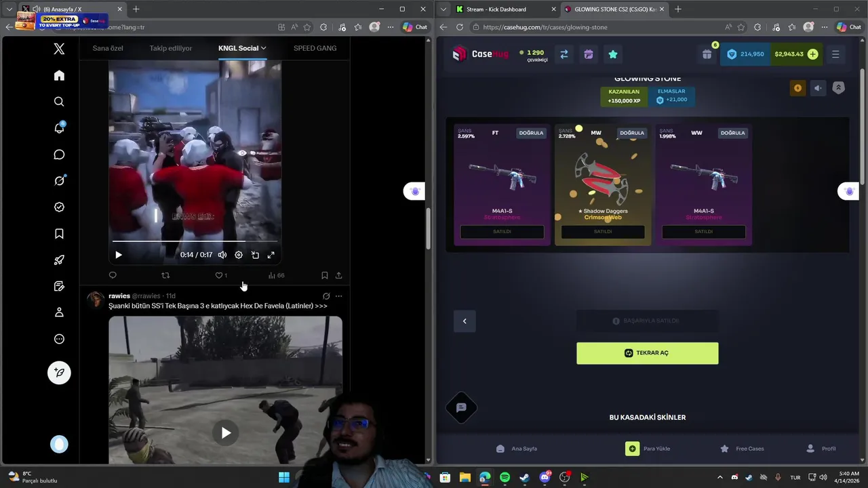Open more menu on rawies post
This screenshot has width=868, height=488.
pyautogui.click(x=338, y=296)
